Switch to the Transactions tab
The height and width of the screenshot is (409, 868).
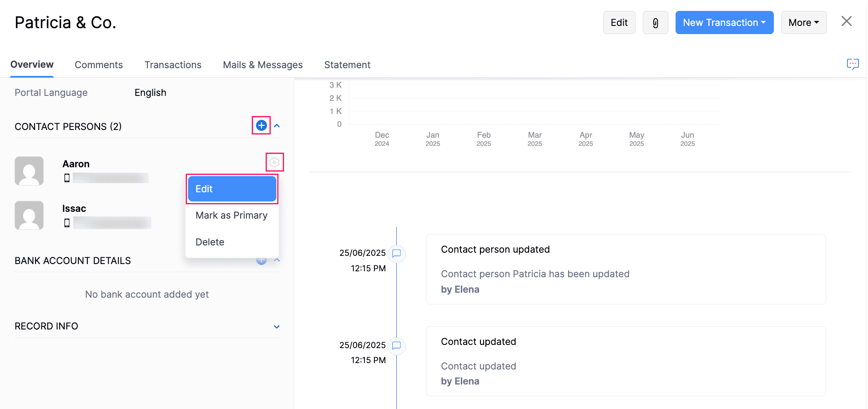(x=173, y=65)
